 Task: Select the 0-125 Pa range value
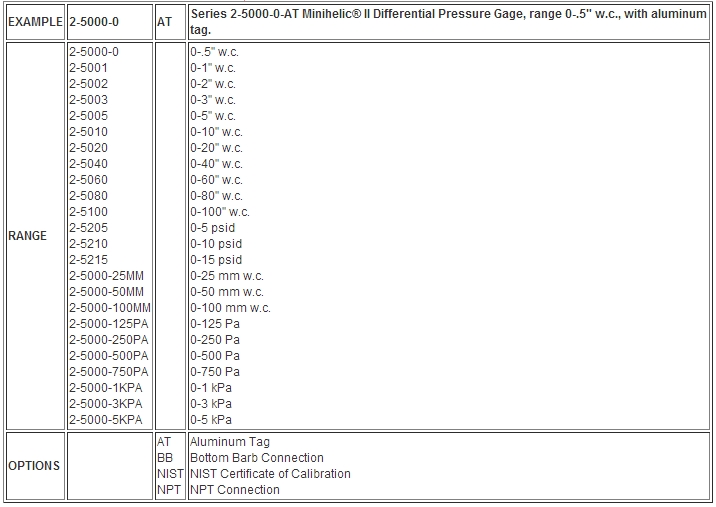click(215, 324)
